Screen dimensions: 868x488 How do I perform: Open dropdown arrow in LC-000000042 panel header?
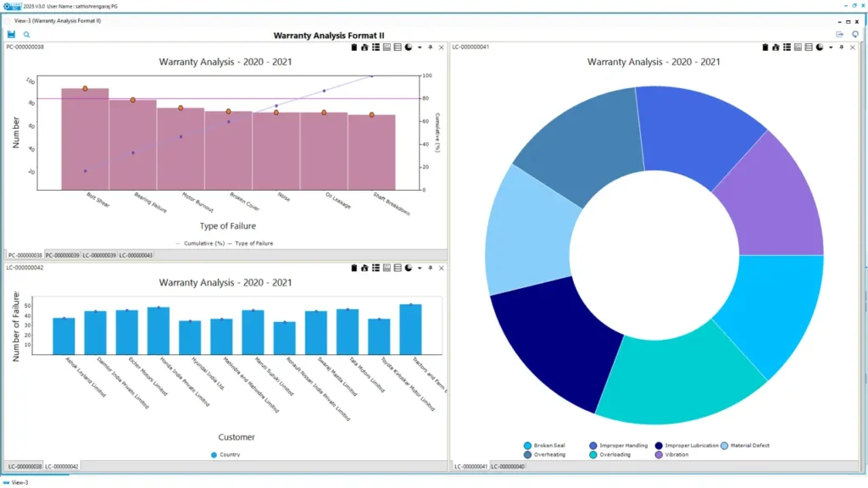pyautogui.click(x=418, y=269)
